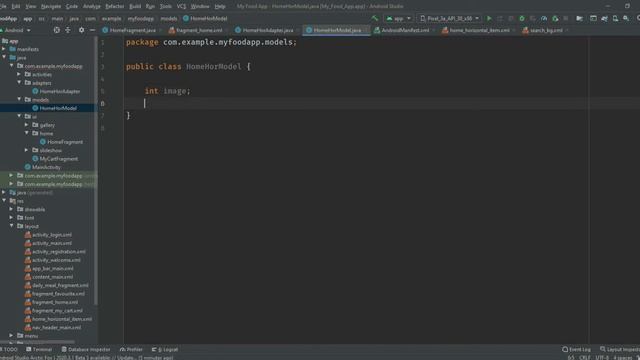The image size is (640, 360).
Task: Open the Pixel 3a API 30 device dropdown
Action: (449, 18)
